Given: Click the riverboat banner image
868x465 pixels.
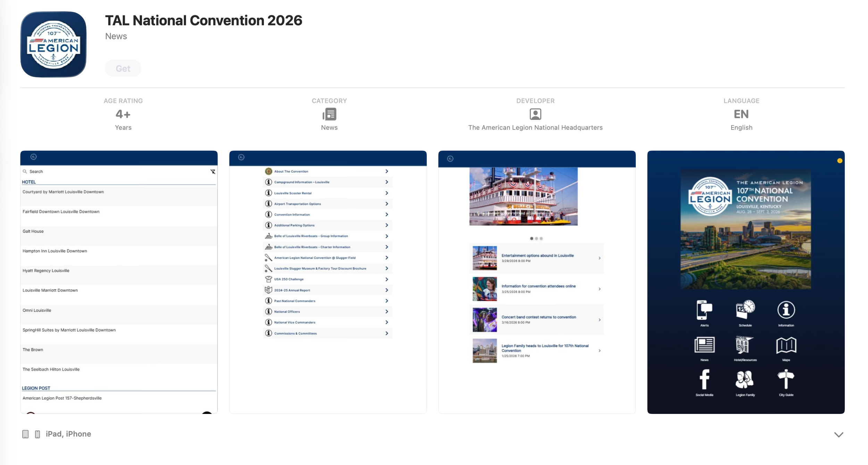Looking at the screenshot, I should coord(524,197).
